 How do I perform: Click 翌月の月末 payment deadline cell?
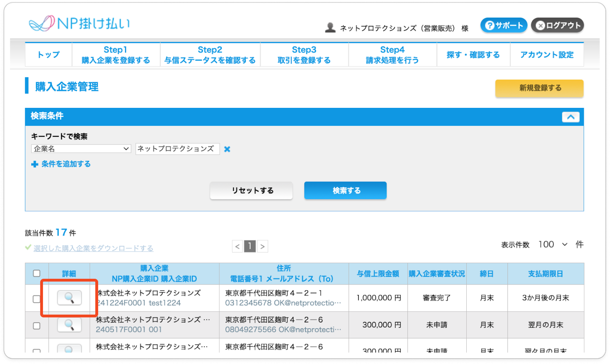pos(546,325)
